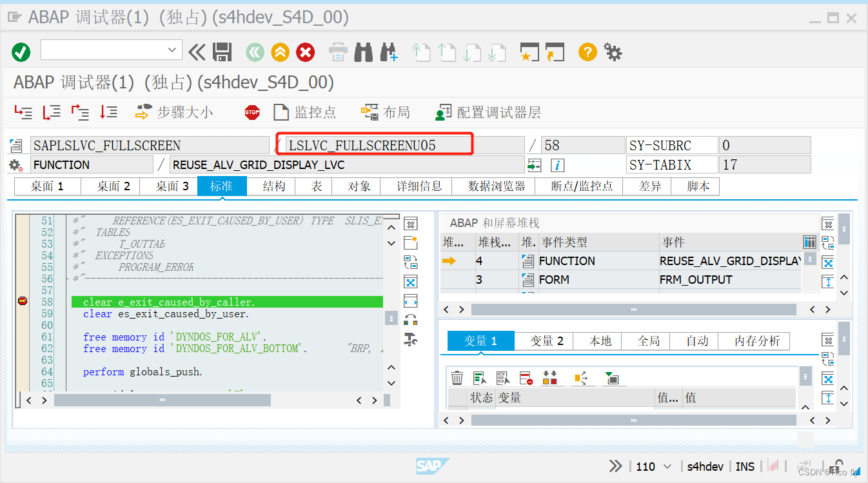868x483 pixels.
Task: Open the settings gear icon
Action: [613, 52]
